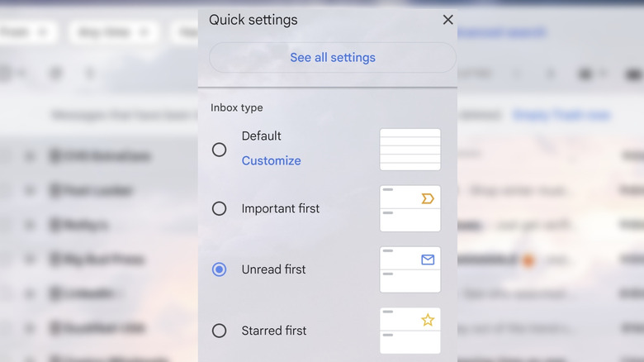The width and height of the screenshot is (644, 362).
Task: Click the blurred 'Advanced search' link
Action: tap(501, 33)
